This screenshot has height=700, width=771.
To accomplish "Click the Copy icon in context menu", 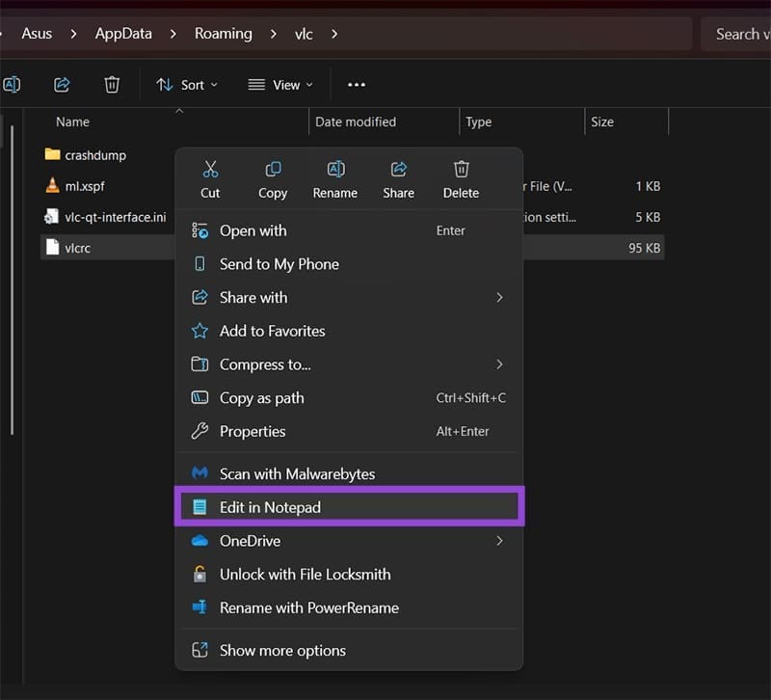I will click(x=273, y=171).
